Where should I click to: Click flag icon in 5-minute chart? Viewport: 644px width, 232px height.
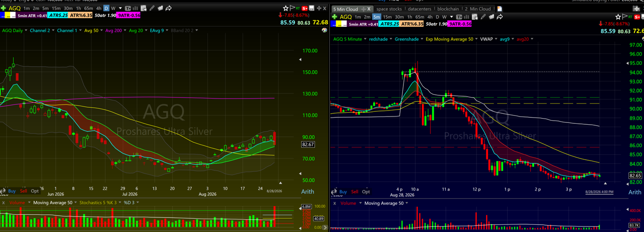pyautogui.click(x=625, y=17)
